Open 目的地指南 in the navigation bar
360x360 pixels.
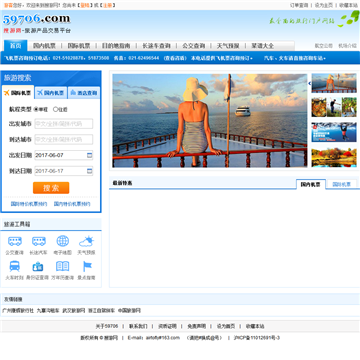116,46
